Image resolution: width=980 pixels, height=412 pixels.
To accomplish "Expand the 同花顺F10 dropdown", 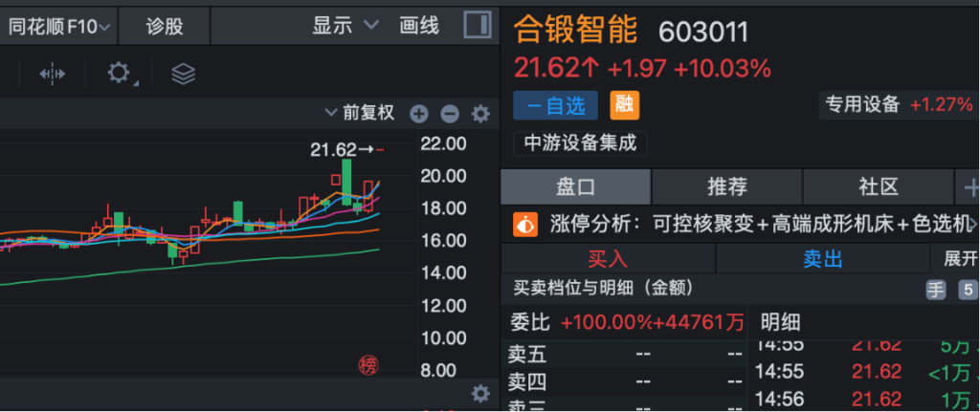I will (58, 26).
